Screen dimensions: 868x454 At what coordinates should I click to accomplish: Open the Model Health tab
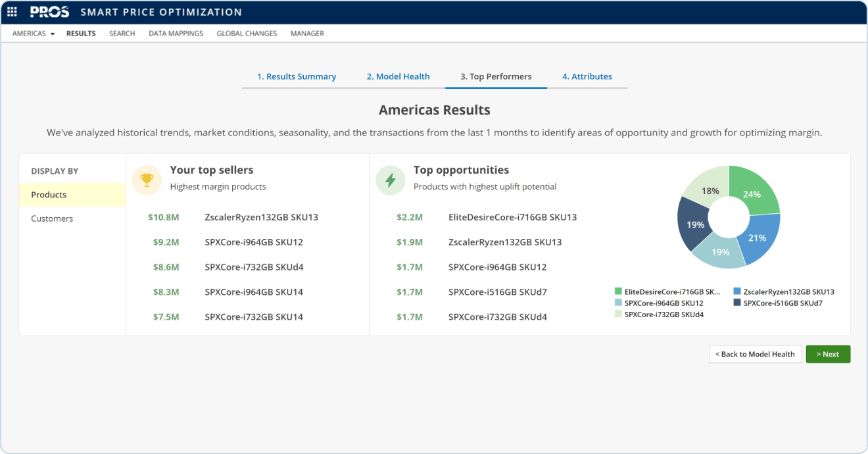pyautogui.click(x=398, y=76)
